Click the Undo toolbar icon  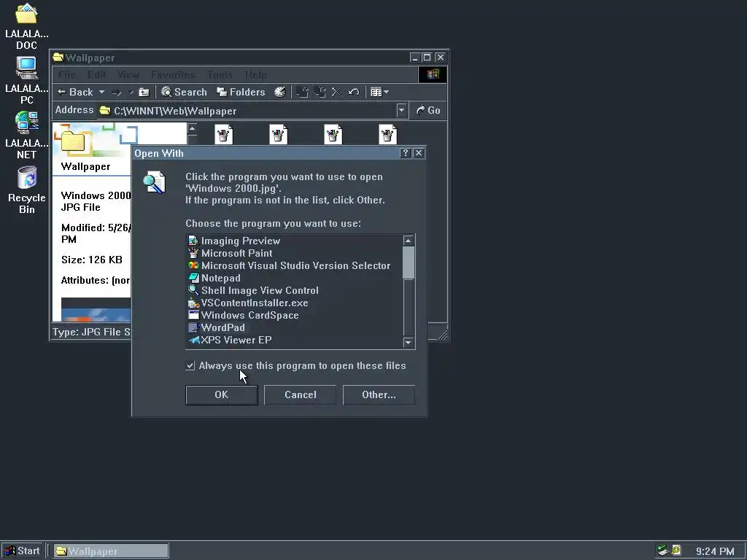(354, 92)
